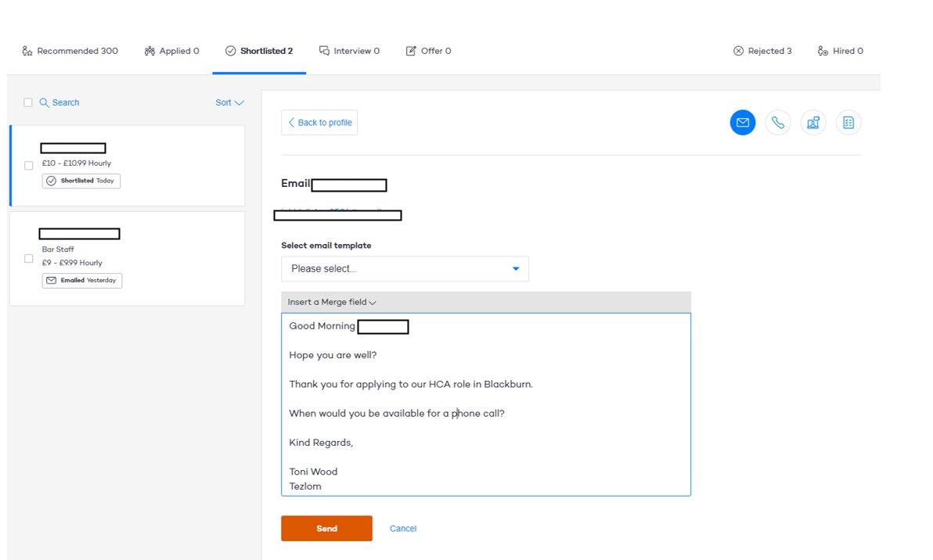Image resolution: width=933 pixels, height=560 pixels.
Task: Open the schedule interview icon
Action: 813,123
